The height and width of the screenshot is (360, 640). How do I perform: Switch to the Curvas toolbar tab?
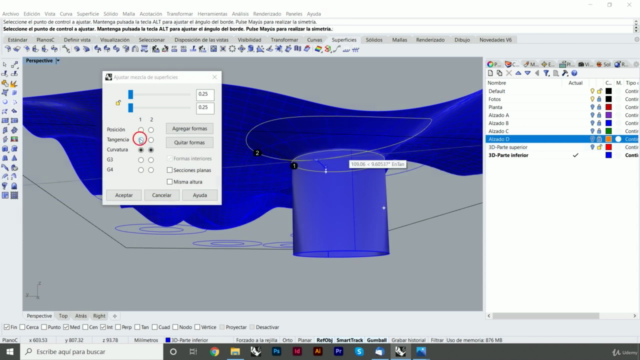[x=314, y=40]
